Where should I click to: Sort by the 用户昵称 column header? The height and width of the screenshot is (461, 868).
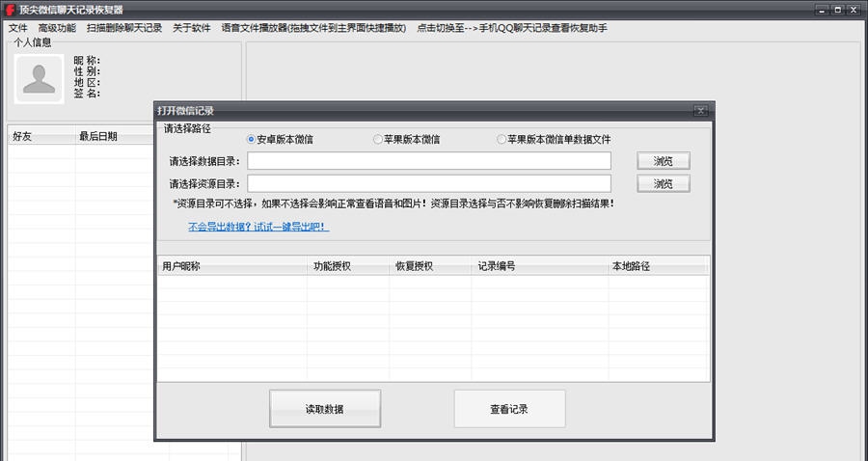tap(232, 266)
